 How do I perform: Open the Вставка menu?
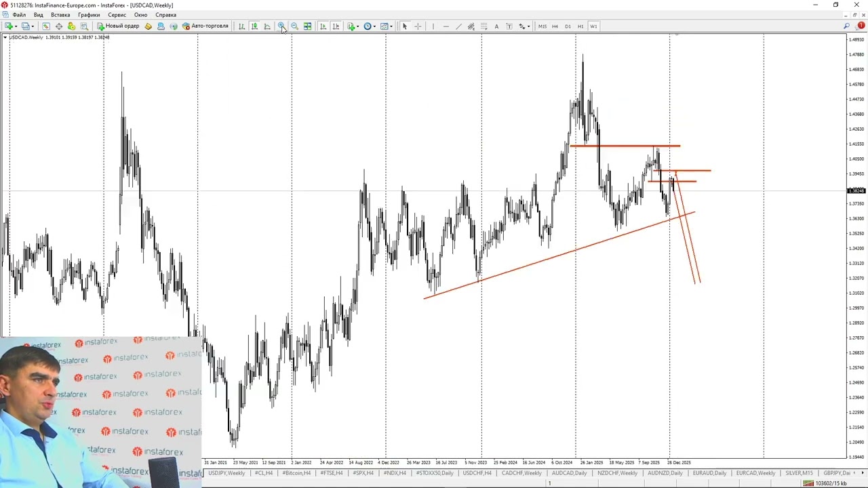60,15
